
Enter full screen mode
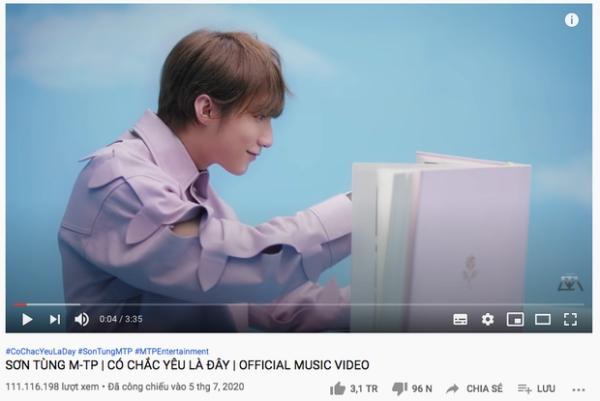pyautogui.click(x=570, y=319)
